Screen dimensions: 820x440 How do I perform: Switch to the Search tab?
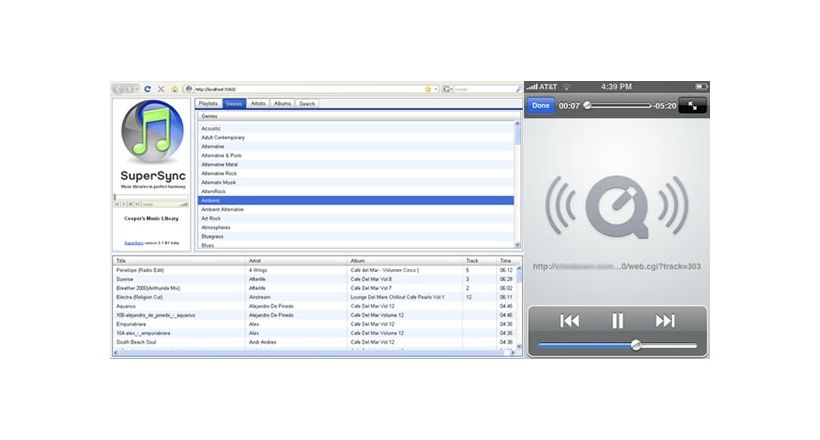tap(307, 104)
